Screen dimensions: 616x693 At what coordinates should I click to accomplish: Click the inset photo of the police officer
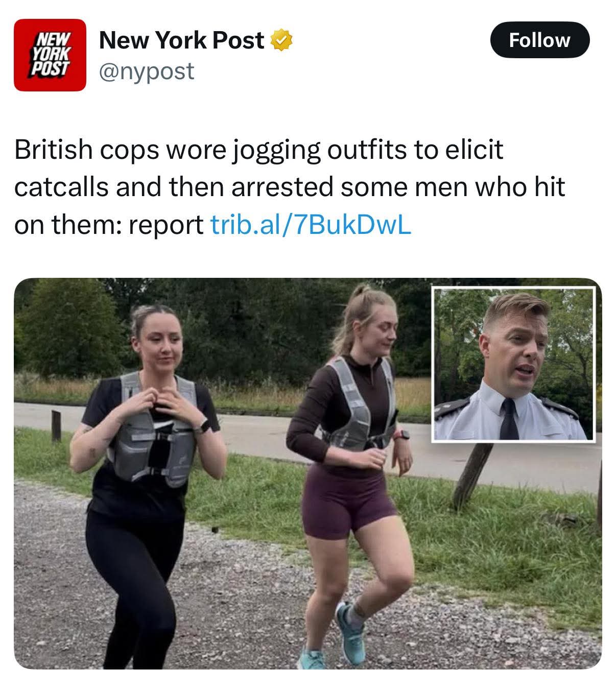pyautogui.click(x=513, y=365)
